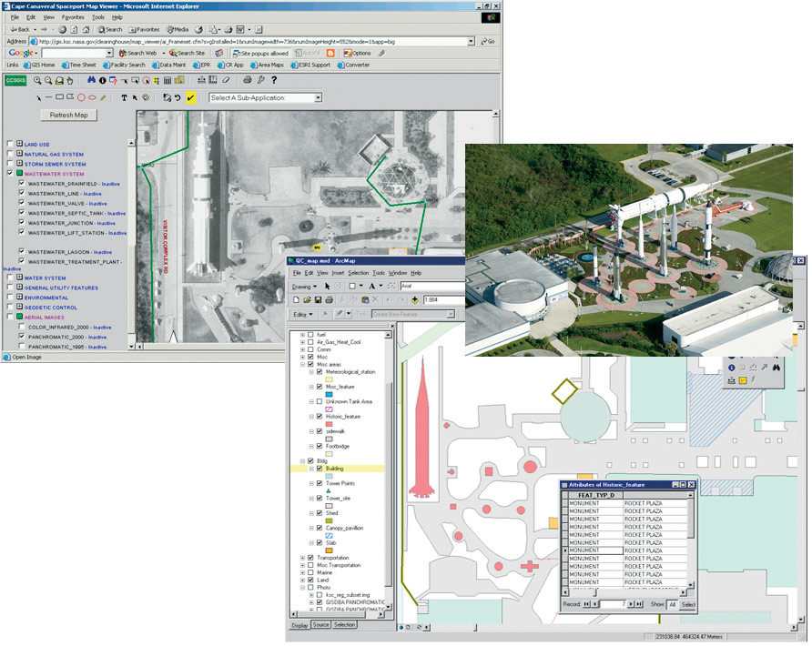The height and width of the screenshot is (646, 812).
Task: Switch to the Selection tab in ArcMap
Action: click(344, 625)
